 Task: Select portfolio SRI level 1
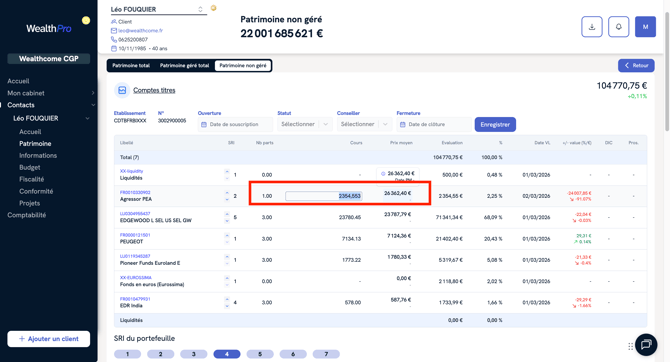pos(127,354)
